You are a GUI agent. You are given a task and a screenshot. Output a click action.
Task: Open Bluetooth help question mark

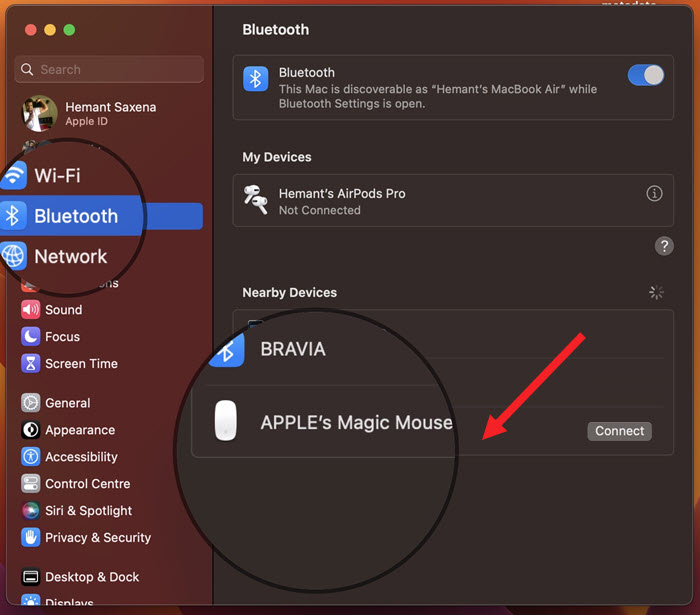coord(664,246)
